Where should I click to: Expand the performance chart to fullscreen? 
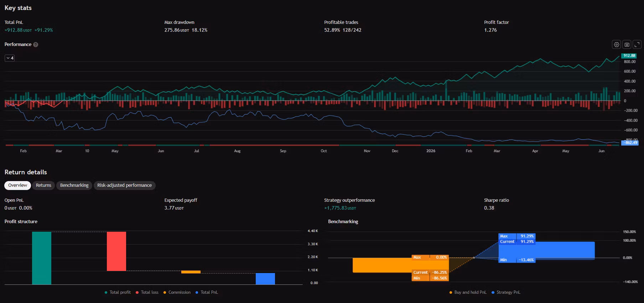637,45
